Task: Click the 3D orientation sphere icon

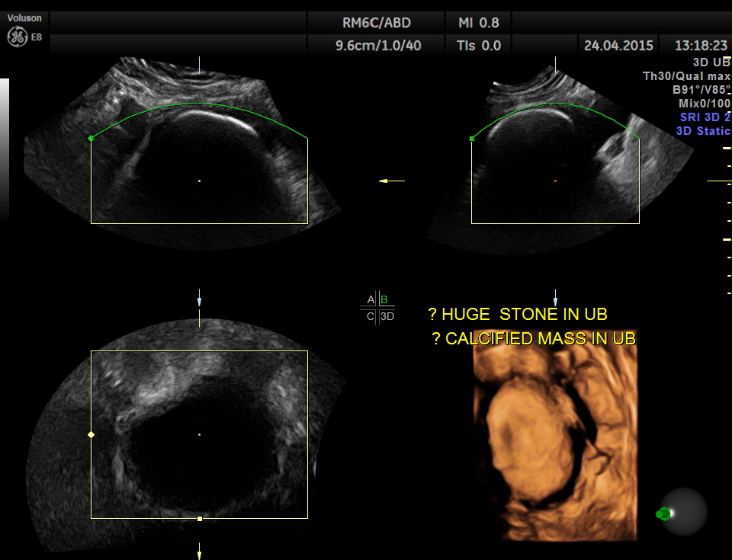Action: (x=682, y=512)
